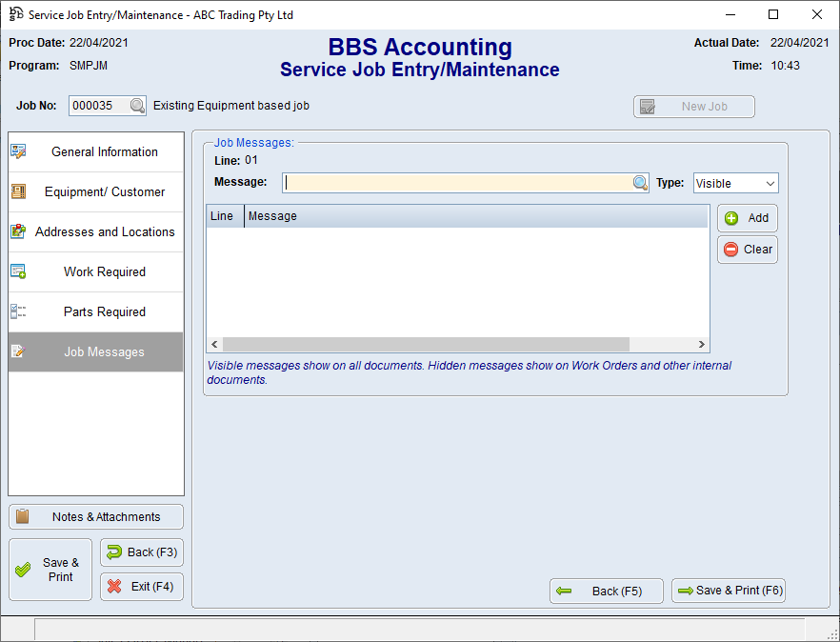Viewport: 840px width, 642px height.
Task: Click the Message field search magnifier icon
Action: [641, 183]
